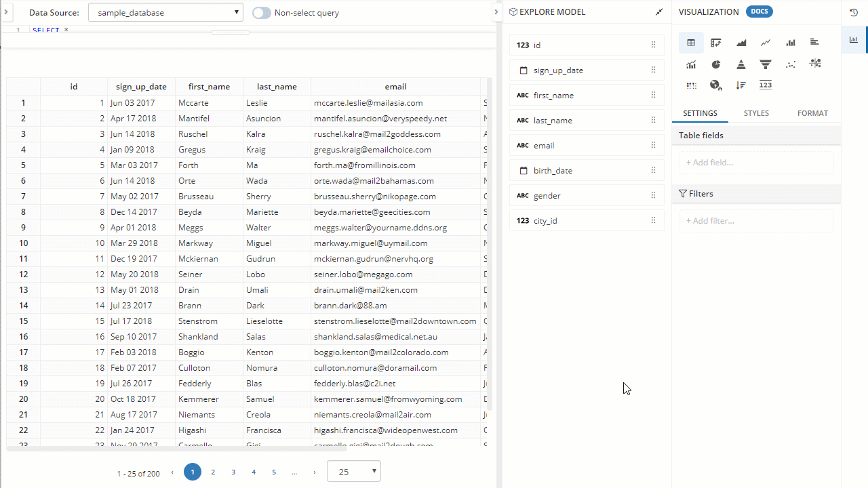868x488 pixels.
Task: Select the Combination chart icon
Action: [691, 64]
